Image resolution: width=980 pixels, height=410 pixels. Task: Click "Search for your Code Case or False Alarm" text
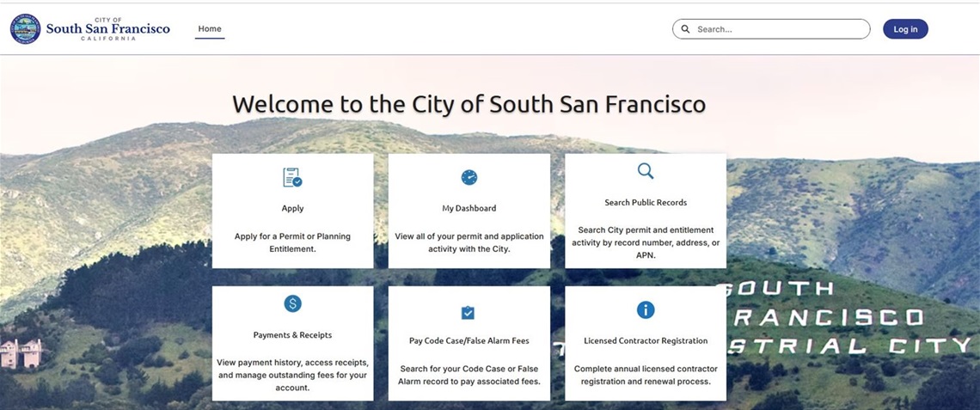(x=469, y=375)
